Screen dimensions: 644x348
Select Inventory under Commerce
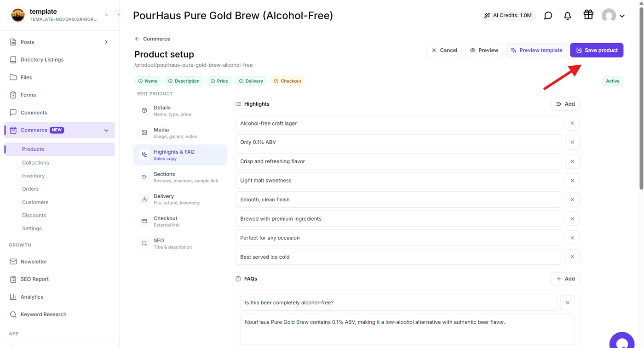pos(34,176)
